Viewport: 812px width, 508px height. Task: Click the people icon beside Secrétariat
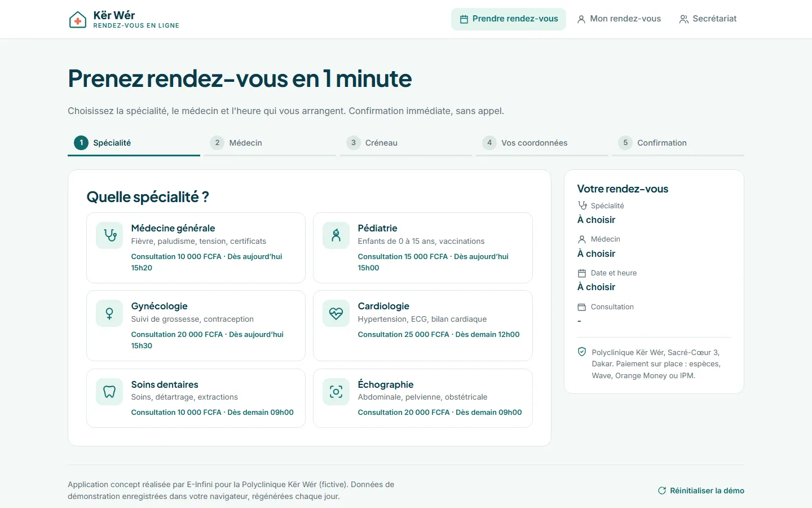[x=684, y=19]
